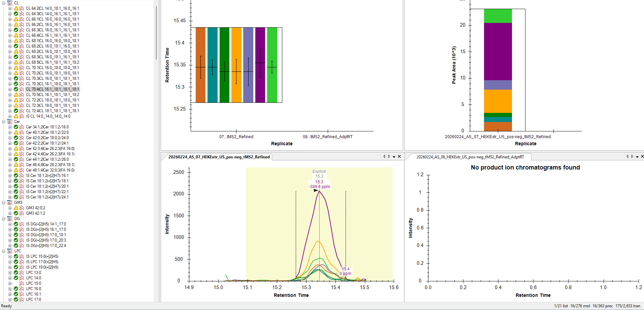Click scroll-right arrow in AS_08 chromatogram tab strip
Screen dimensions: 644x310
pyautogui.click(x=632, y=156)
